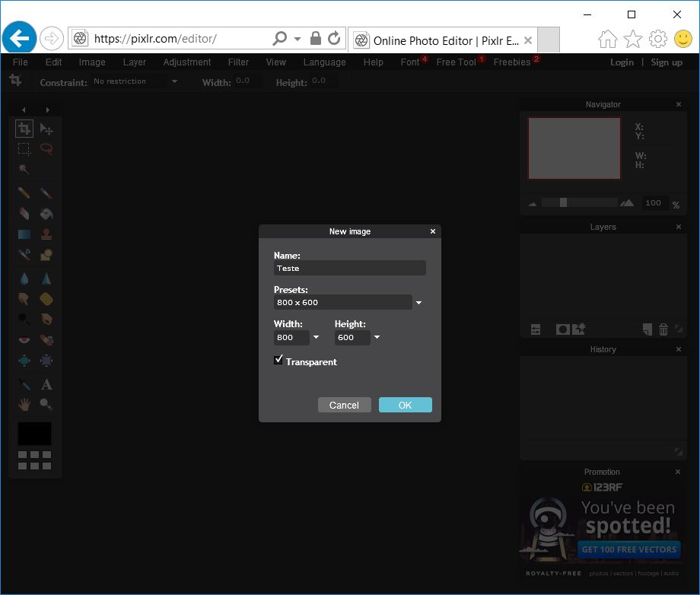Click the new layer icon in Layers panel

pos(647,329)
